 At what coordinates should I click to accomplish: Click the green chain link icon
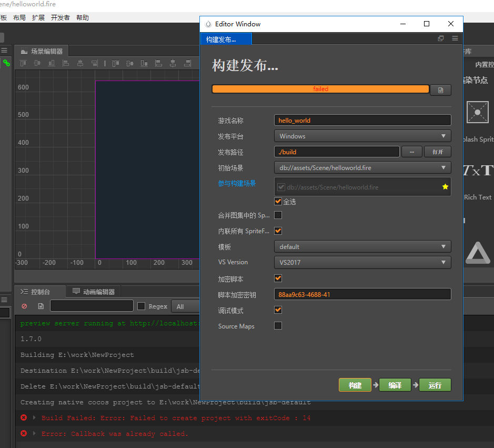click(6, 63)
